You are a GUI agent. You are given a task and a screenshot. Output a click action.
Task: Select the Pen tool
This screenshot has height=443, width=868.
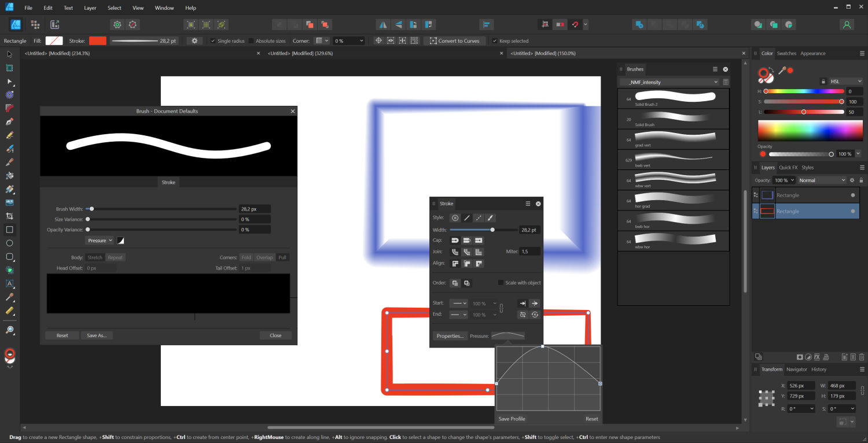tap(9, 121)
